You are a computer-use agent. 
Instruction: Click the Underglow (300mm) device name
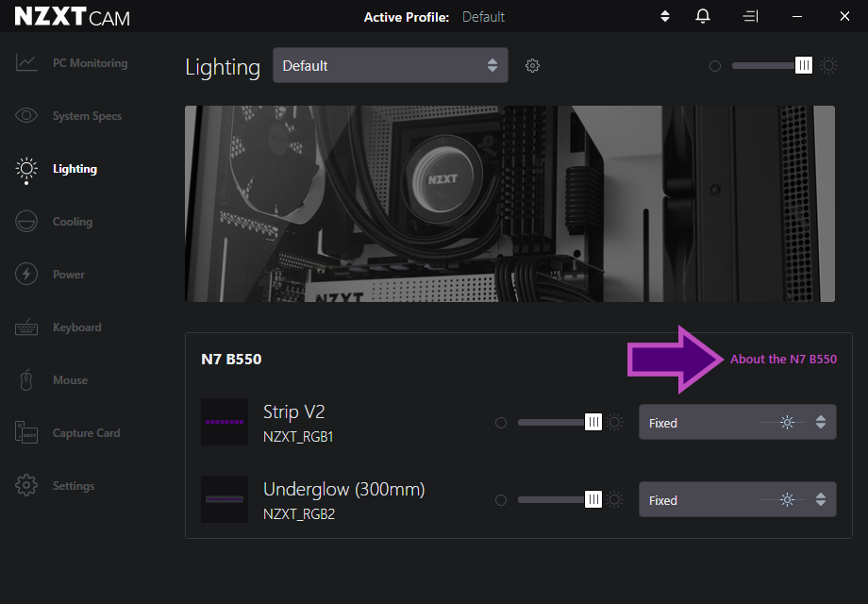tap(343, 490)
